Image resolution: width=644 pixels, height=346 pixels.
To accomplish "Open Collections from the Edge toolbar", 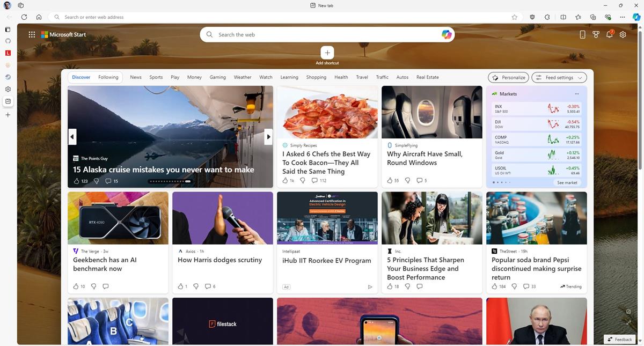I will point(592,17).
